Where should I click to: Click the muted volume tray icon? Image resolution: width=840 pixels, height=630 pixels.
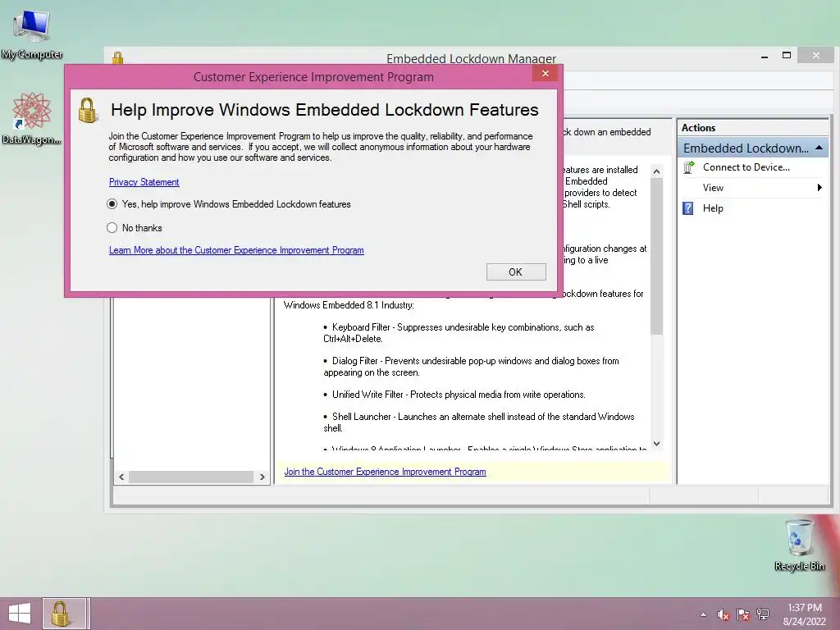pyautogui.click(x=724, y=614)
